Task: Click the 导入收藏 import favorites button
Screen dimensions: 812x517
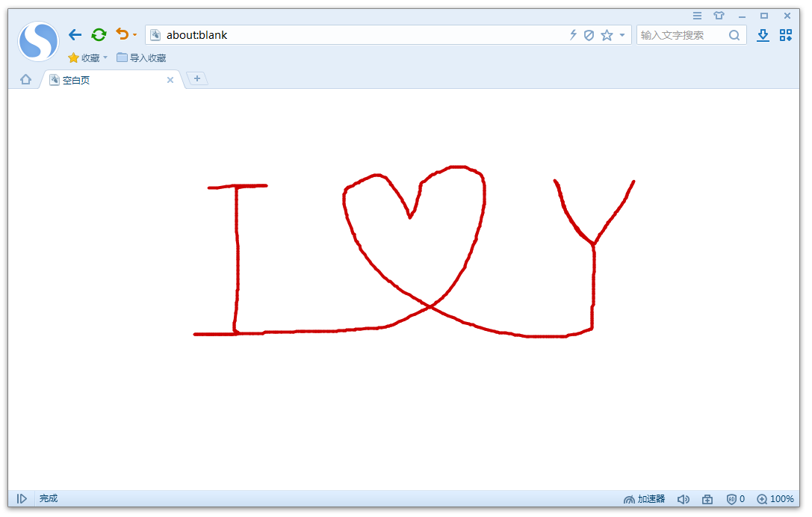Action: (141, 58)
